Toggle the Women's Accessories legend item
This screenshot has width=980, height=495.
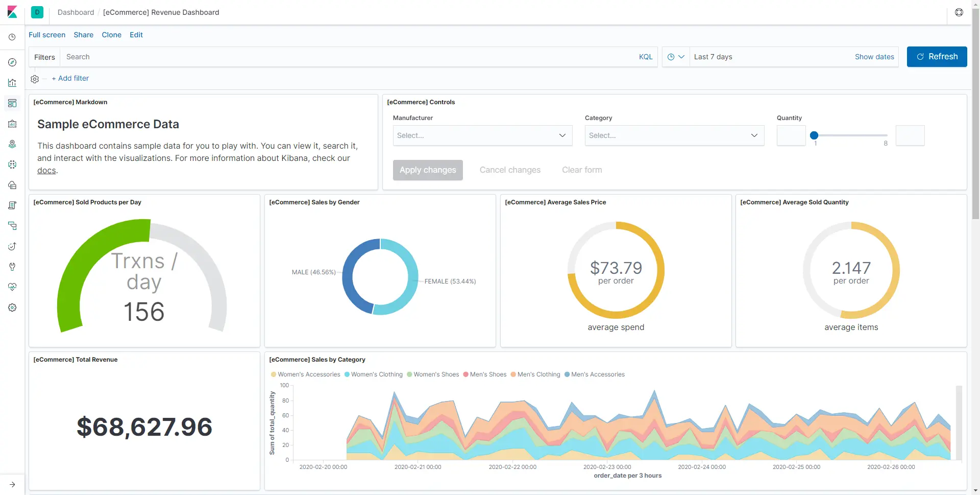pyautogui.click(x=305, y=374)
